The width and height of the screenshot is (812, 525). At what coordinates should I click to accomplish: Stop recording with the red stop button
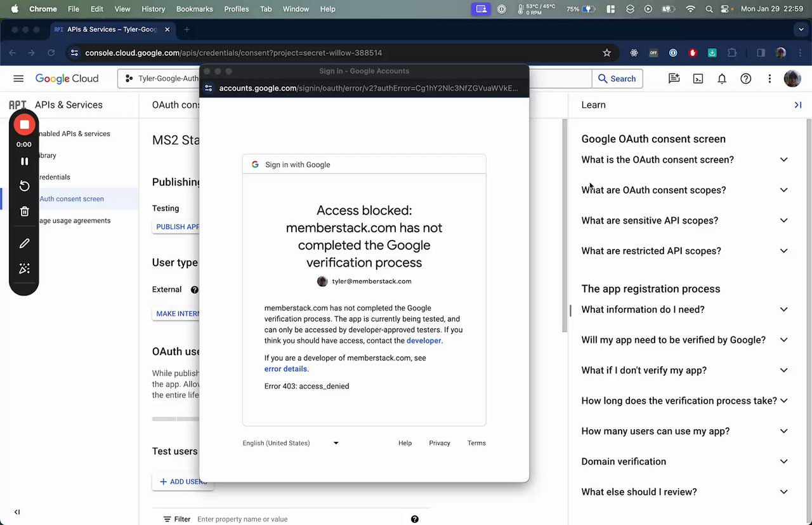click(x=24, y=124)
